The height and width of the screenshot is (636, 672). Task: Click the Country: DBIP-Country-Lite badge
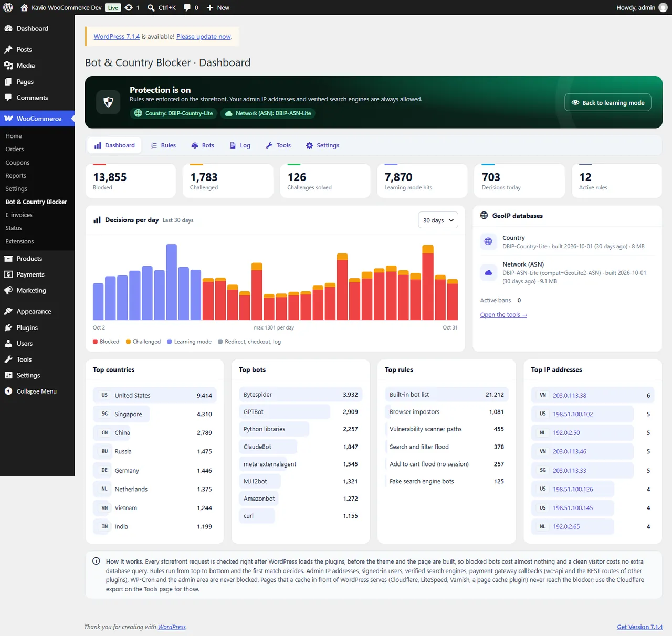point(174,113)
